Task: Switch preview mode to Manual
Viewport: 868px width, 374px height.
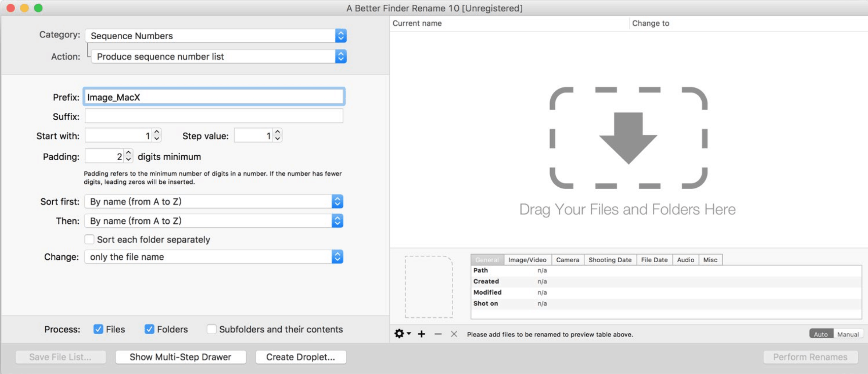Action: point(848,333)
